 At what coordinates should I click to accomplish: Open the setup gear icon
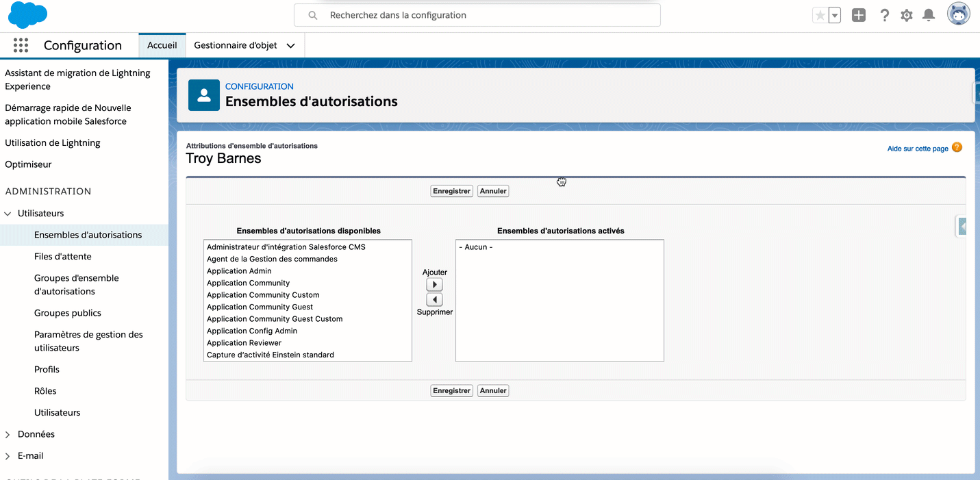pyautogui.click(x=907, y=15)
